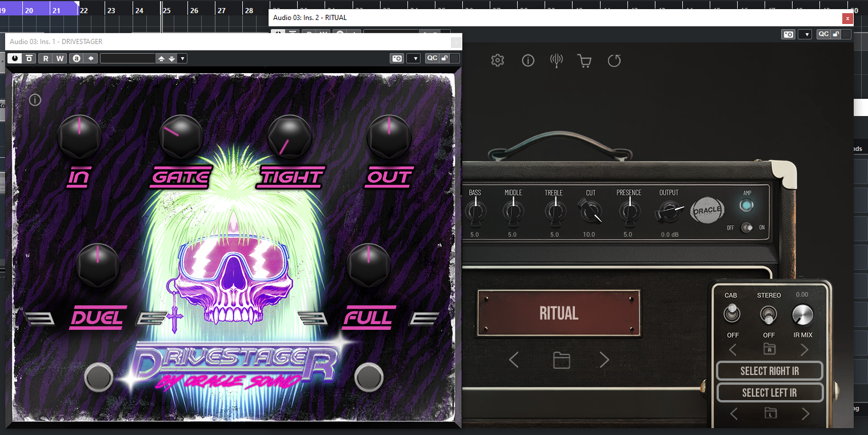Click the IR MIX knob

pyautogui.click(x=802, y=315)
